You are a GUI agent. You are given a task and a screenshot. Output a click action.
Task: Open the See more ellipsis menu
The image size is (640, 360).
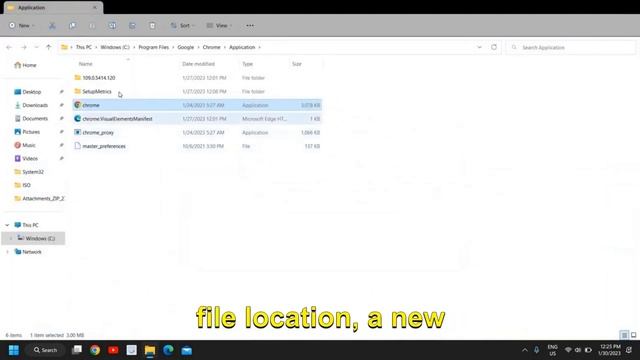(250, 26)
